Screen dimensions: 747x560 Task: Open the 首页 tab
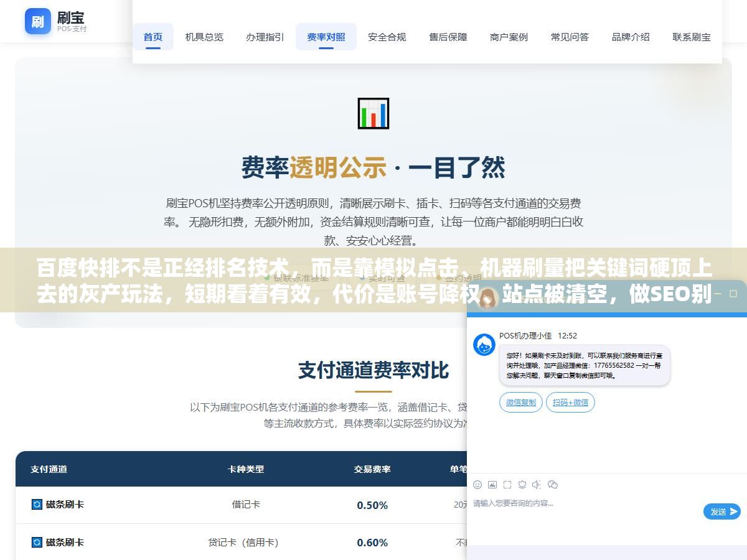coord(153,37)
